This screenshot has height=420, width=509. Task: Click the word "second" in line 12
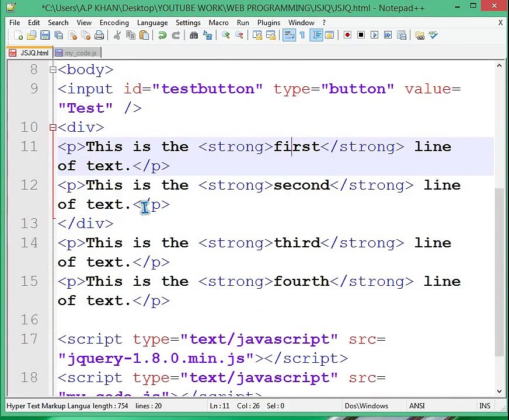(302, 185)
